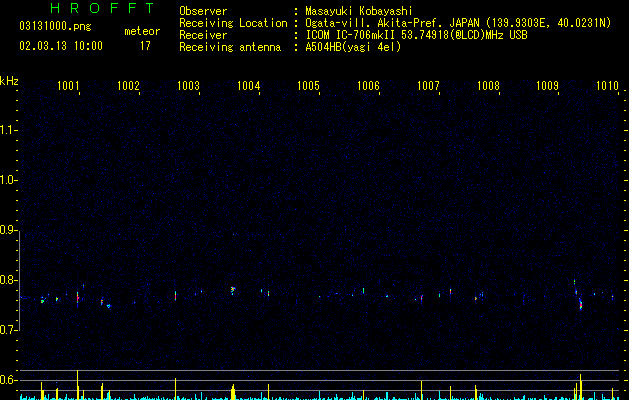The width and height of the screenshot is (629, 400).
Task: Click the Receiving Location label
Action: tap(233, 23)
